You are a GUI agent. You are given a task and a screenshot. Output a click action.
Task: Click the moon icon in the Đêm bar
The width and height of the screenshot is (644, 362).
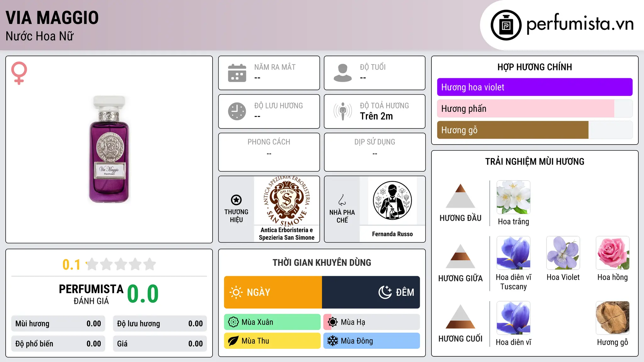385,292
